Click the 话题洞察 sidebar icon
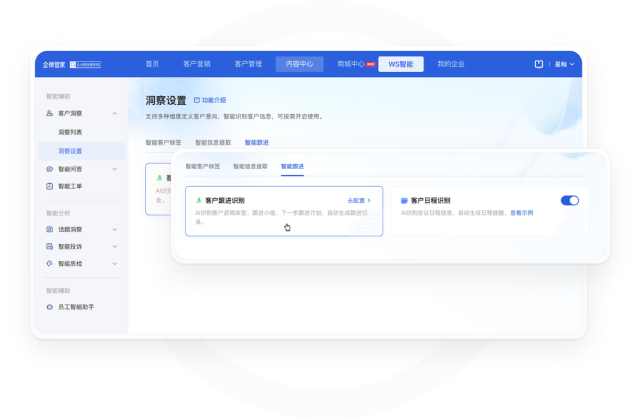 (x=50, y=229)
